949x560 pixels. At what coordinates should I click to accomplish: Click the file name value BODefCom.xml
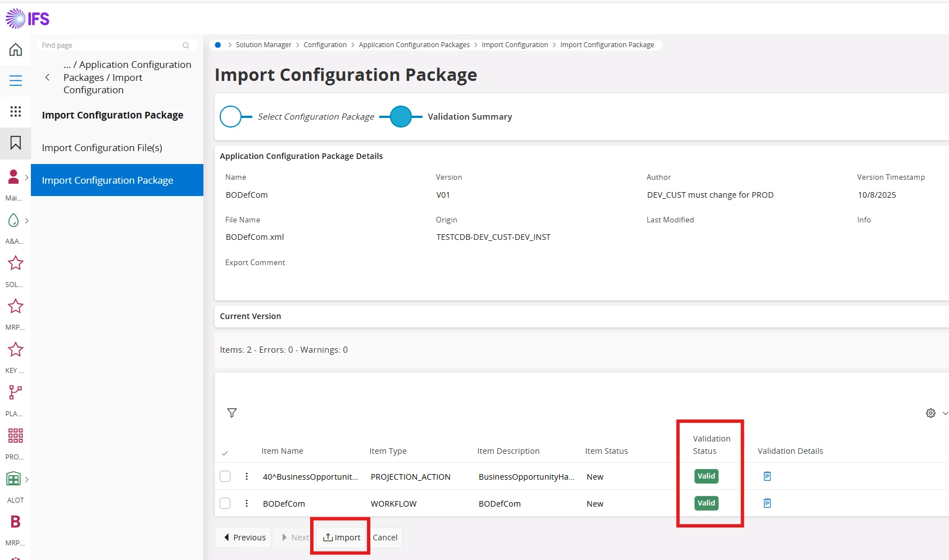pos(255,237)
